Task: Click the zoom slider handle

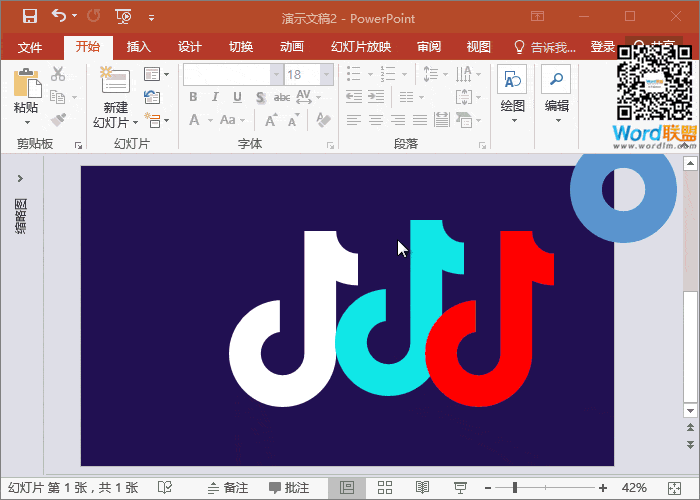Action: pos(515,488)
